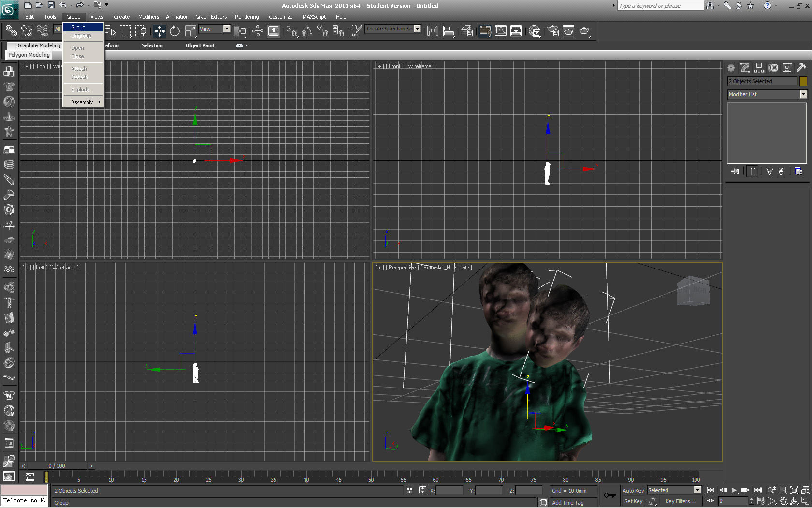Screen dimensions: 812x508
Task: Open the Key Filters dialog
Action: point(680,501)
